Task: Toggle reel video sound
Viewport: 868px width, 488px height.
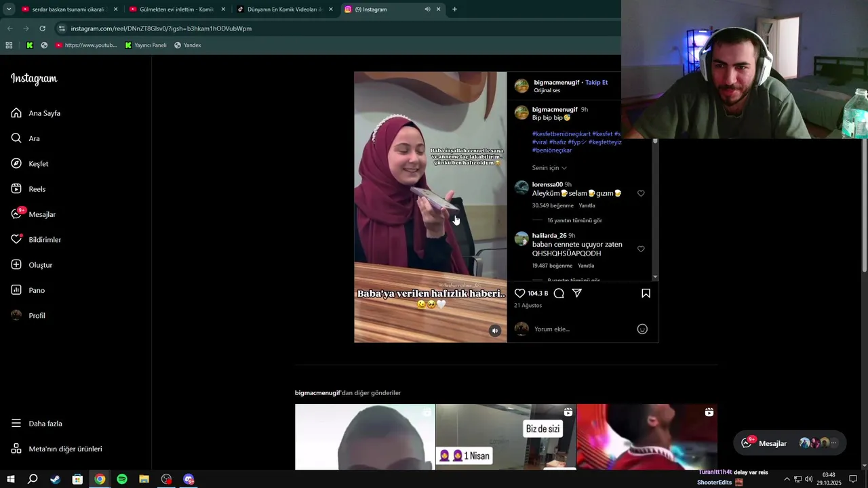Action: pos(495,331)
